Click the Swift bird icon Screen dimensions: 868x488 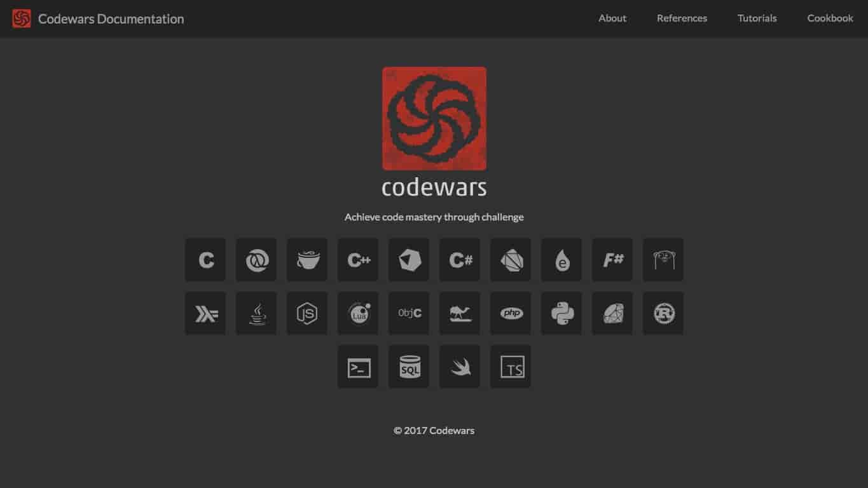459,367
